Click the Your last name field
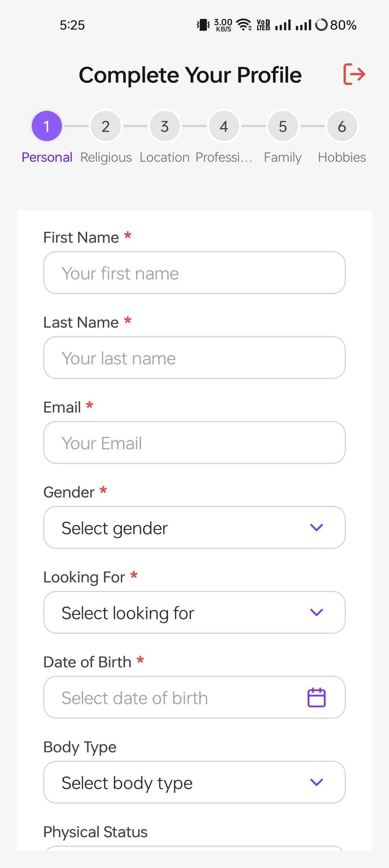Image resolution: width=389 pixels, height=868 pixels. [x=194, y=358]
